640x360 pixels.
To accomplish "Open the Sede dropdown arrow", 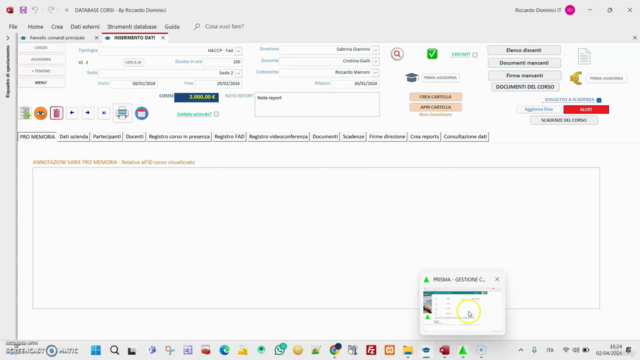I will click(238, 73).
